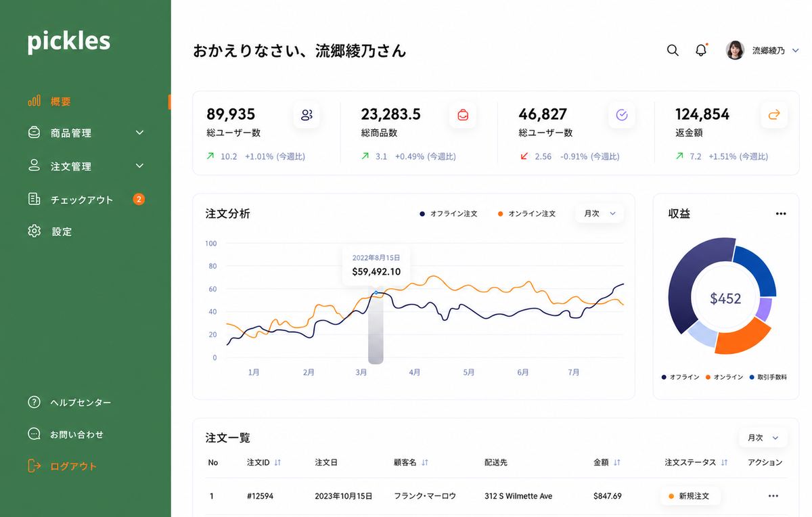Click the light blue donut segment
The image size is (812, 517).
point(702,334)
